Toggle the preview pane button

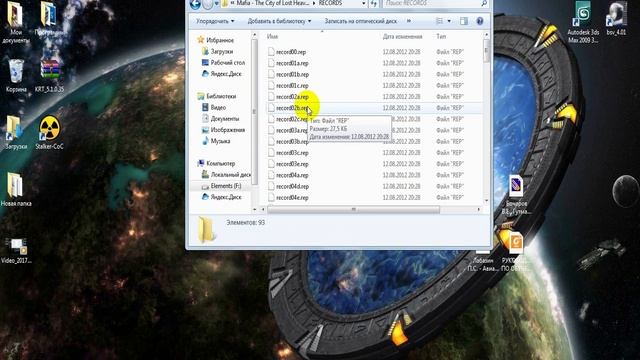point(464,21)
